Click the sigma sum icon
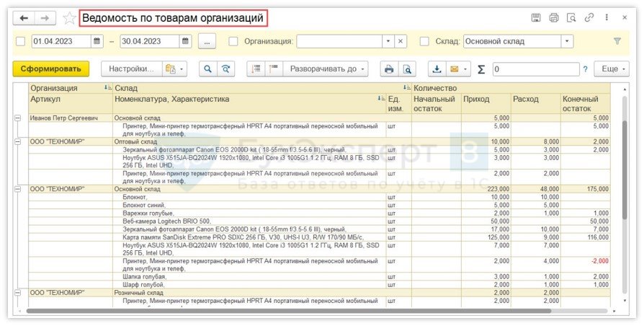This screenshot has width=644, height=326. pos(481,69)
